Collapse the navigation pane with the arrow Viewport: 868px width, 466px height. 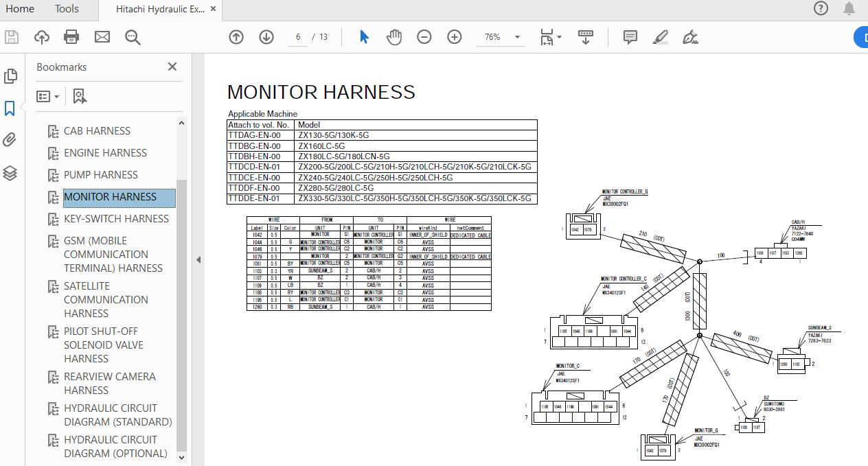pos(198,259)
